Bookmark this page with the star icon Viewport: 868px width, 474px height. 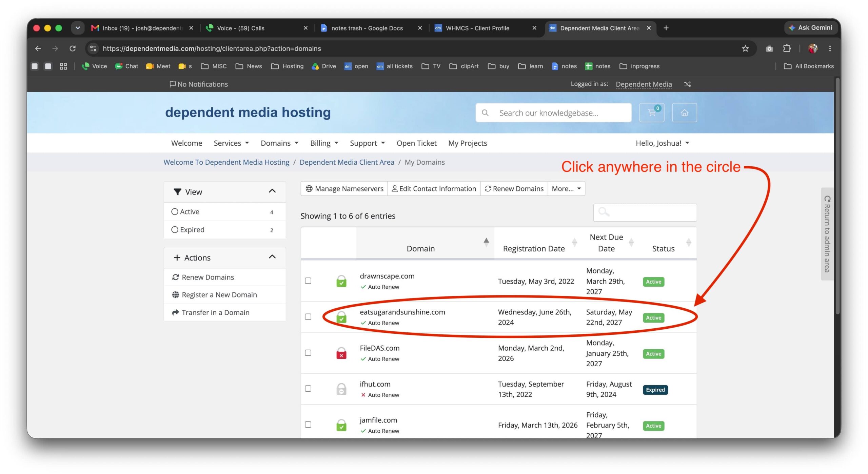pos(745,48)
